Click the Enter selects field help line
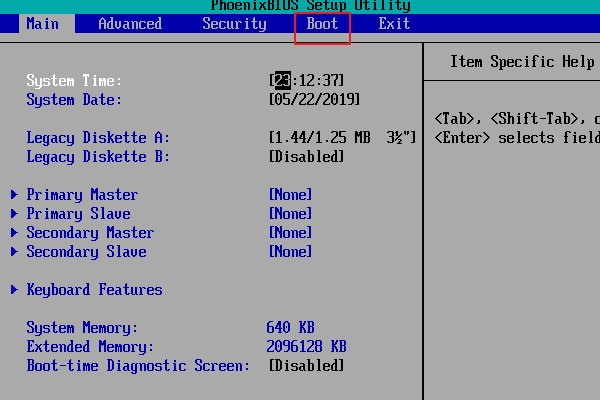The height and width of the screenshot is (400, 600). click(x=517, y=137)
